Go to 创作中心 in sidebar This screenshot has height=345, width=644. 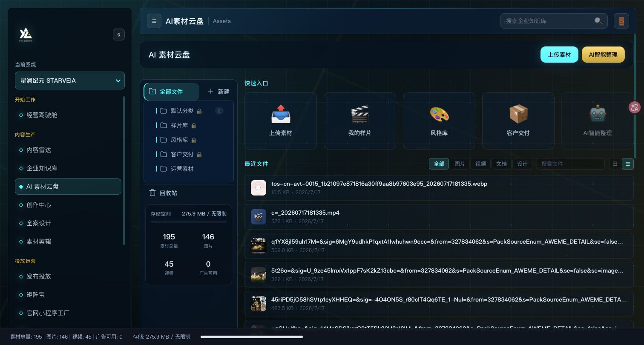[x=68, y=205]
